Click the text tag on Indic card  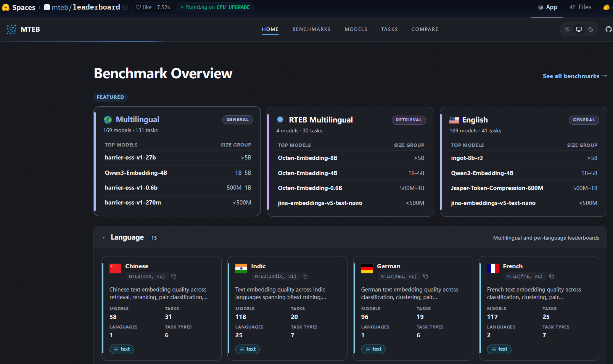[248, 349]
